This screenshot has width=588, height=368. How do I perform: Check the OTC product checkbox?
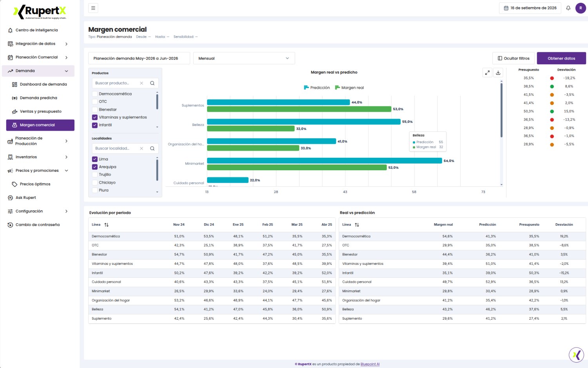94,102
